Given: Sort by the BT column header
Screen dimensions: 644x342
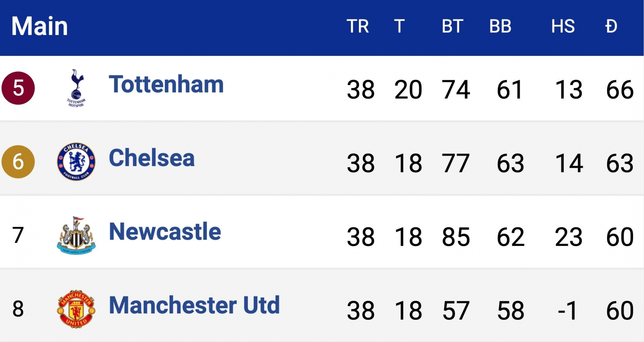Looking at the screenshot, I should click(x=452, y=26).
